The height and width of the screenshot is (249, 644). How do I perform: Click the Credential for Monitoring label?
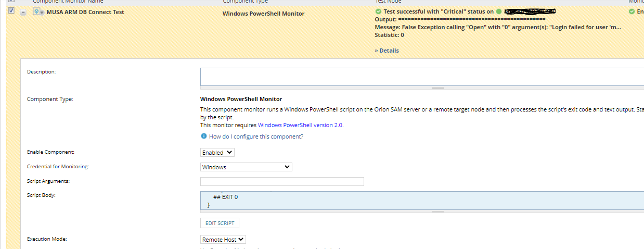(x=58, y=167)
